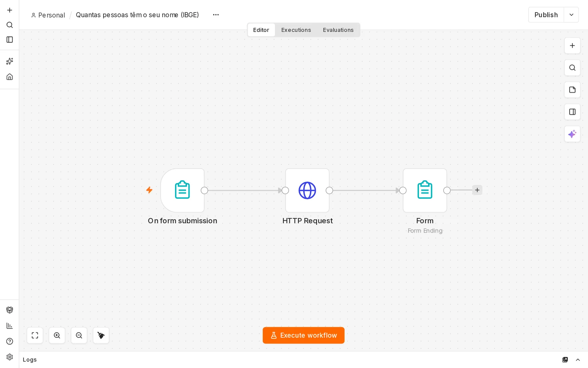Switch to the Executions tab

(x=296, y=30)
